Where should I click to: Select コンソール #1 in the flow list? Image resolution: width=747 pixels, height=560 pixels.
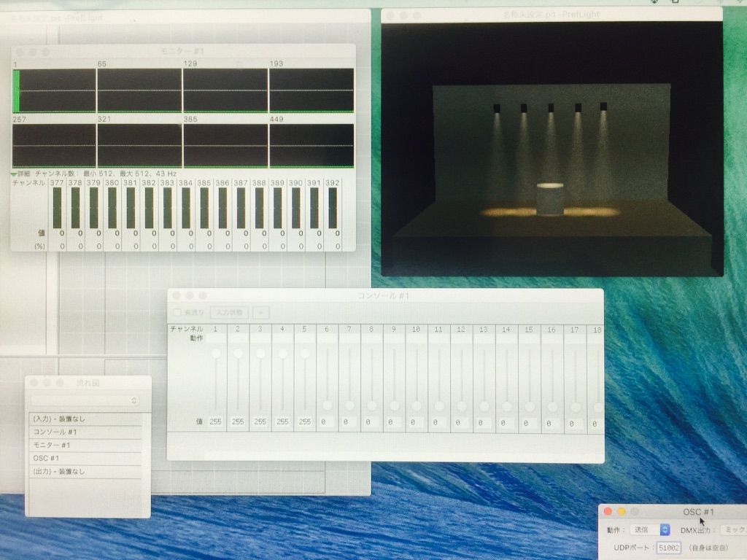point(85,432)
